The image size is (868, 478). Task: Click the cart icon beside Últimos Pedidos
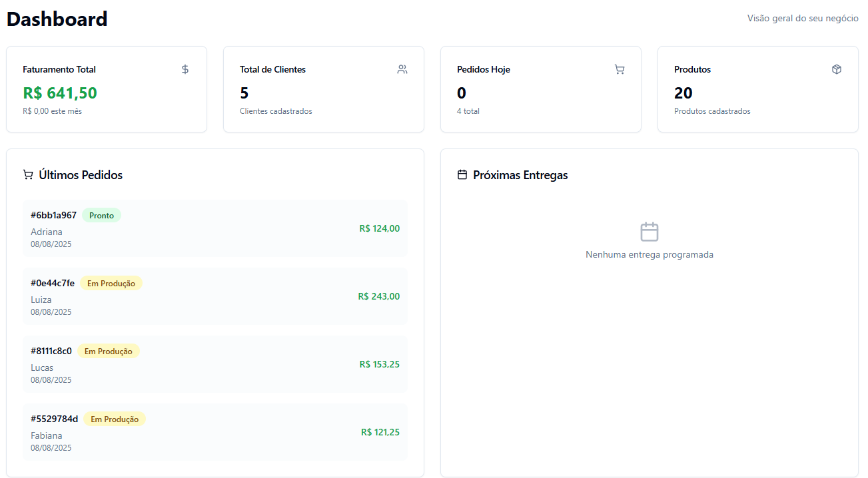28,175
